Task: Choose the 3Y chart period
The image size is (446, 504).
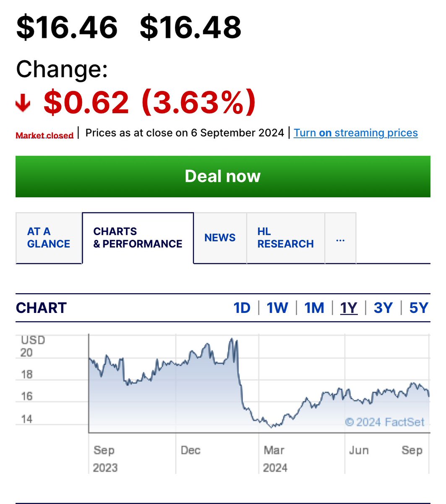Action: coord(383,308)
